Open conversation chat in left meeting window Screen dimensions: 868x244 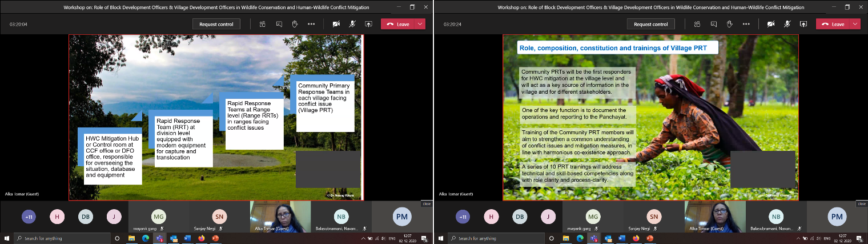279,24
